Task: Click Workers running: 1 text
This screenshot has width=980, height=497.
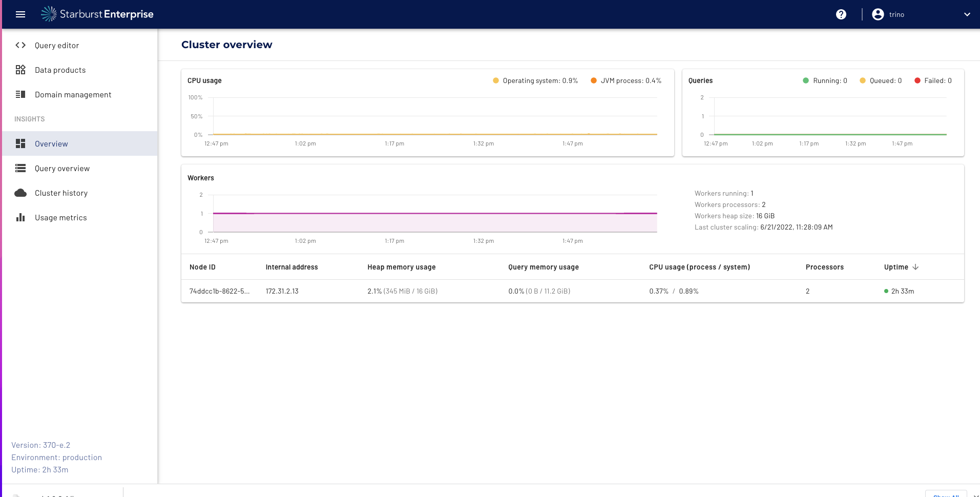Action: (724, 193)
